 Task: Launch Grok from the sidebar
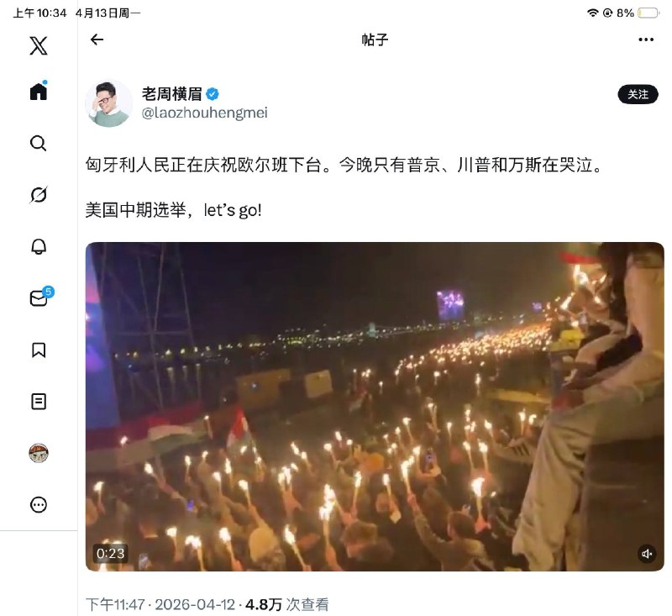pyautogui.click(x=37, y=192)
